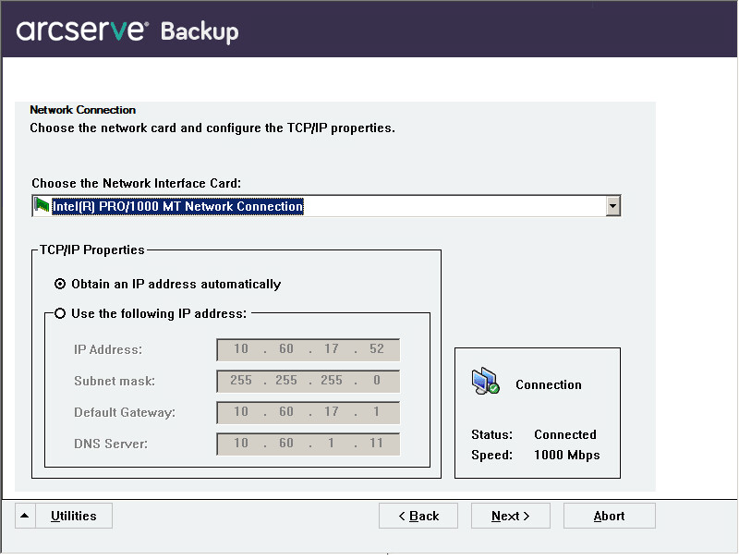Image resolution: width=739 pixels, height=560 pixels.
Task: Click the green network card icon
Action: [42, 206]
